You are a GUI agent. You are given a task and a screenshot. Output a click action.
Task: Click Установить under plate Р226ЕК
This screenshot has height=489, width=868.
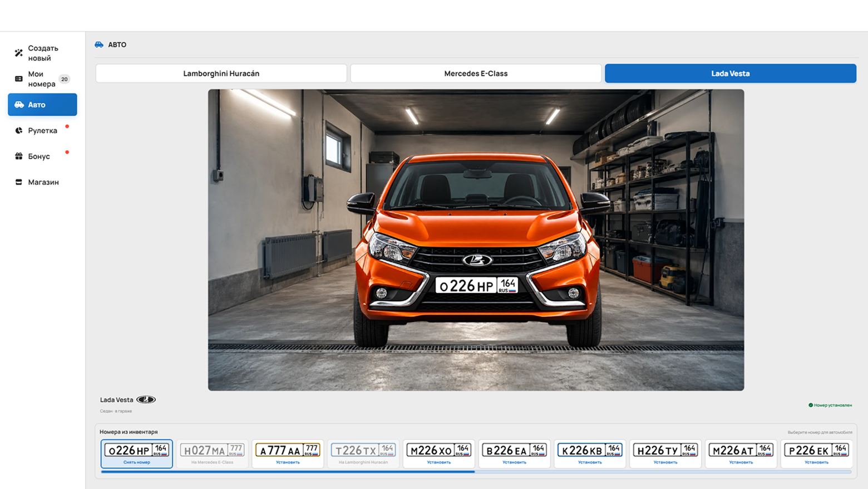pos(816,462)
